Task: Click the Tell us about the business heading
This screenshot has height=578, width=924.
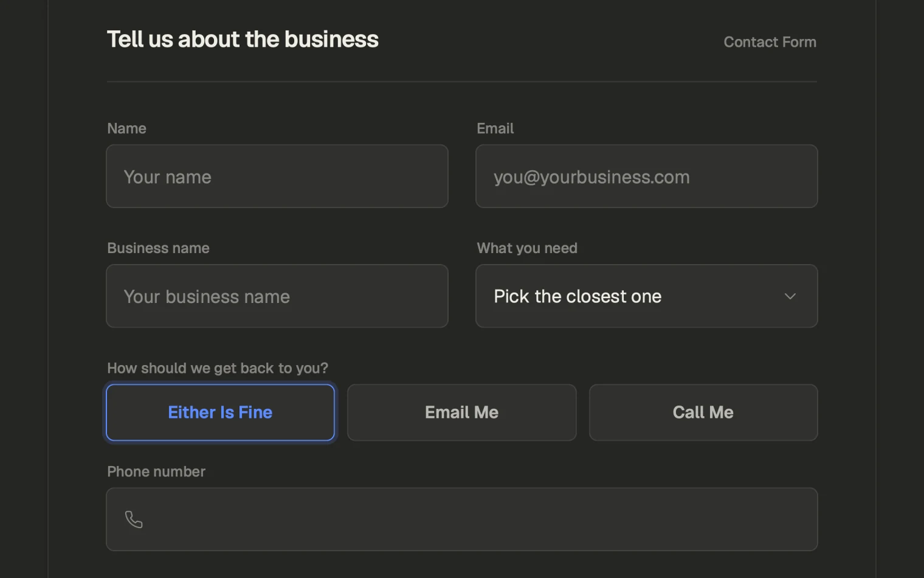Action: 243,40
